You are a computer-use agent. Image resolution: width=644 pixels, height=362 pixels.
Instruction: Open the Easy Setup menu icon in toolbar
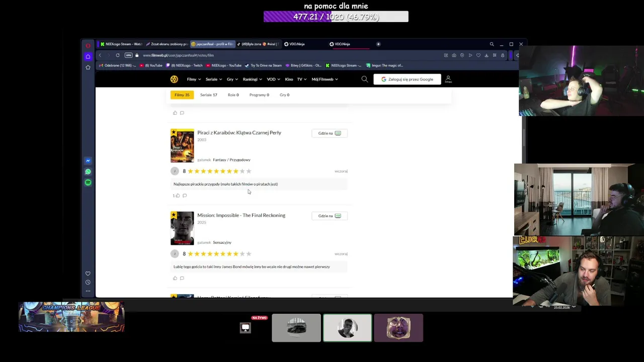click(x=495, y=55)
